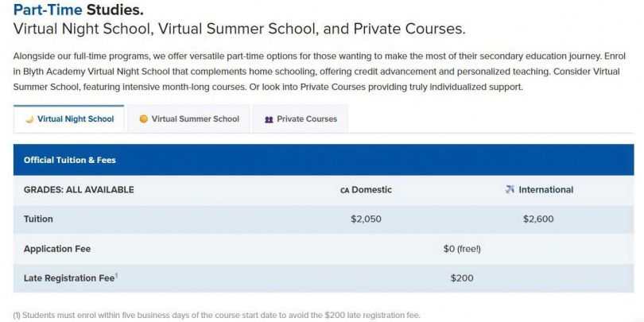Viewport: 644px width, 322px height.
Task: Click the CA flag icon beside Domestic
Action: point(344,190)
